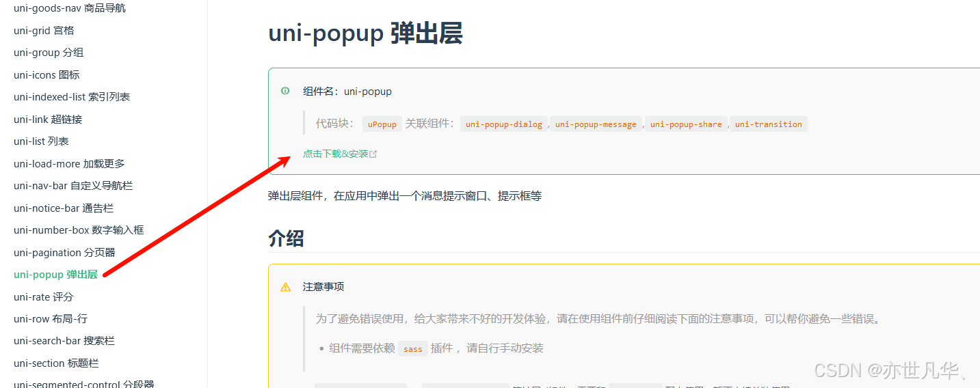980x388 pixels.
Task: Go to uni-number-box 数字输入框 page
Action: 79,230
